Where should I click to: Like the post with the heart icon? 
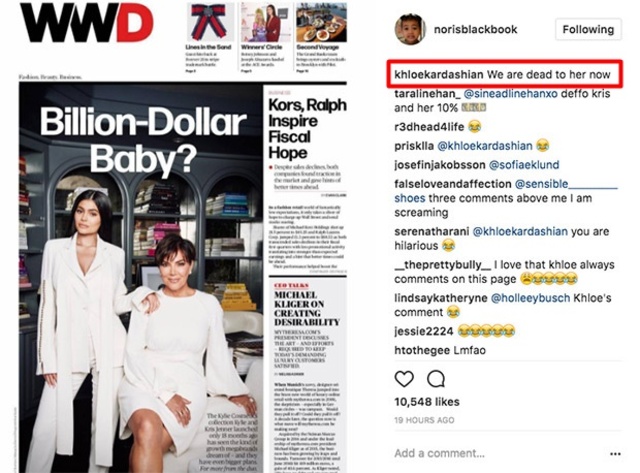pos(404,379)
